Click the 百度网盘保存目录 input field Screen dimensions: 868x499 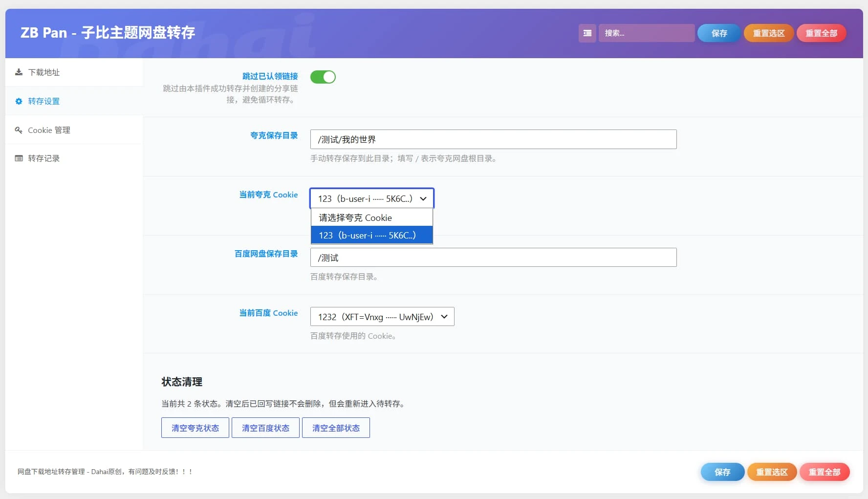(494, 258)
